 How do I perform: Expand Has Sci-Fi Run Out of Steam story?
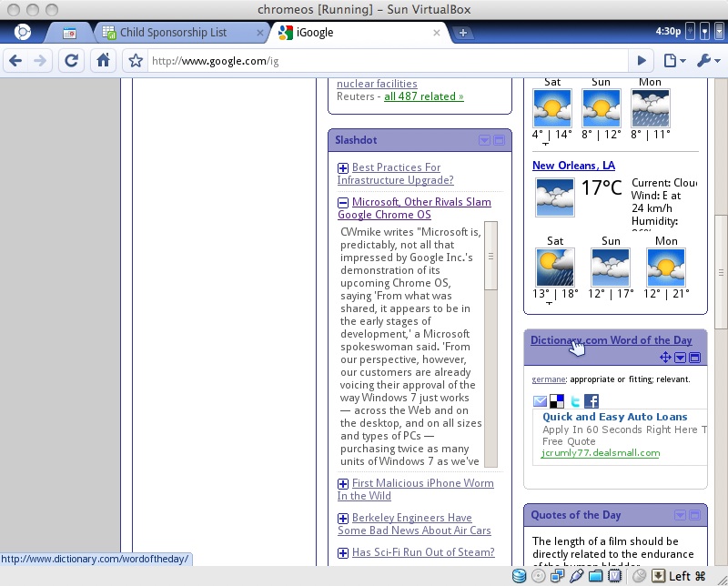343,552
